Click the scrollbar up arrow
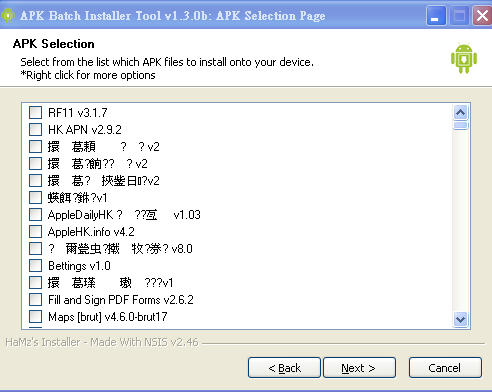This screenshot has width=492, height=392. 460,113
